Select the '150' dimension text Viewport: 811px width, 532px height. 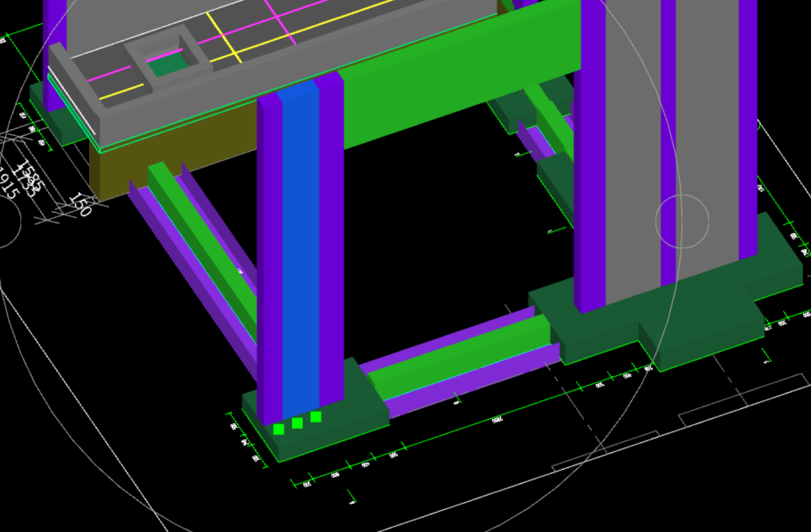click(x=80, y=204)
